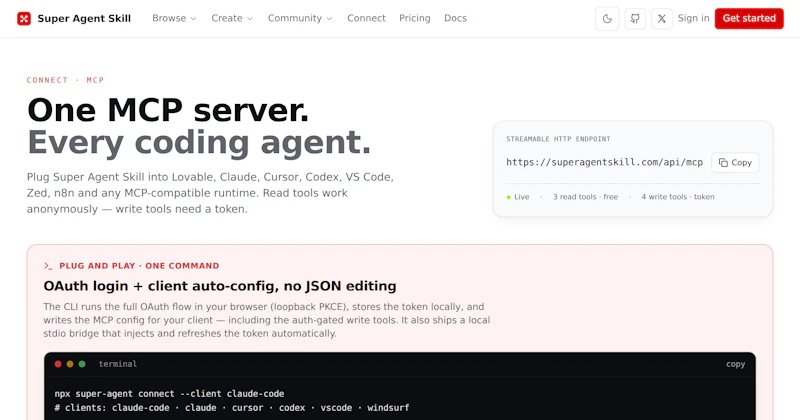The height and width of the screenshot is (420, 800).
Task: Expand the Browse dropdown menu
Action: (x=174, y=18)
